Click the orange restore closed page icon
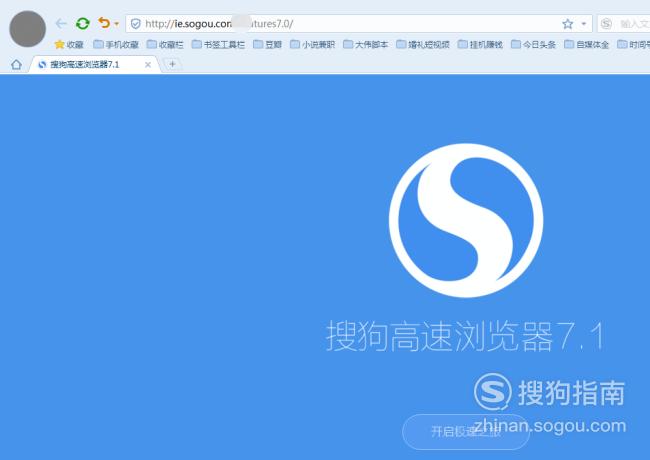Viewport: 650px width, 460px height. tap(104, 23)
